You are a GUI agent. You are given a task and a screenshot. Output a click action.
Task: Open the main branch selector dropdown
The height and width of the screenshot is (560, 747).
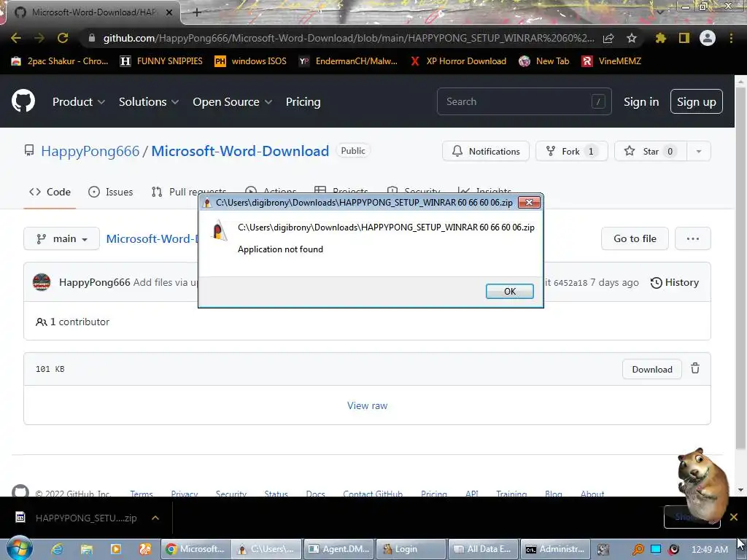(61, 238)
